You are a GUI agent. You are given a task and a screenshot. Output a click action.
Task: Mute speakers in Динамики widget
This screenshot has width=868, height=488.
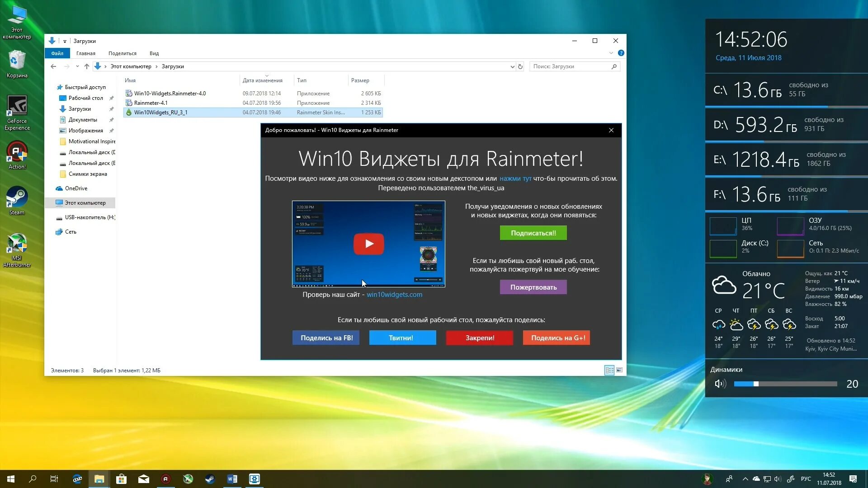(x=720, y=384)
